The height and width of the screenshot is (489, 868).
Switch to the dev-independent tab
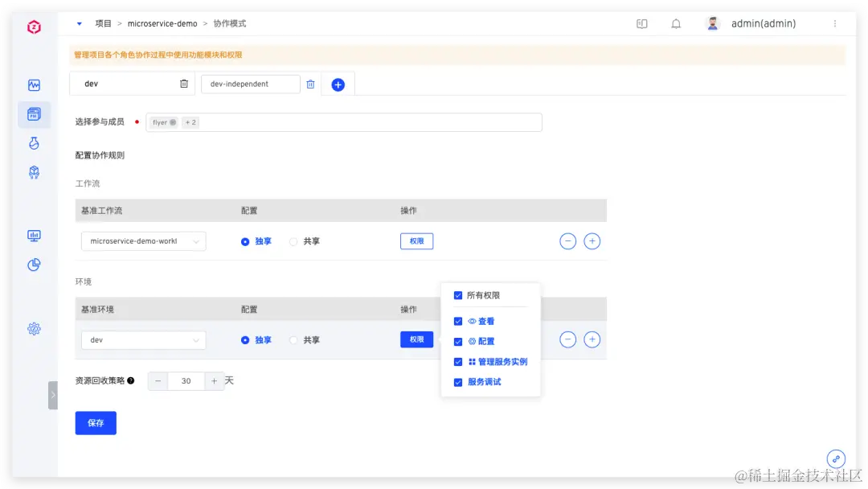pyautogui.click(x=250, y=84)
